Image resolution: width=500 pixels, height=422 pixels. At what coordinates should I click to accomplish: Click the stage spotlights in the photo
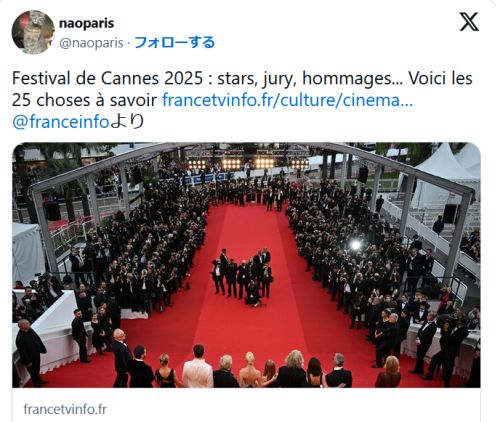click(248, 164)
